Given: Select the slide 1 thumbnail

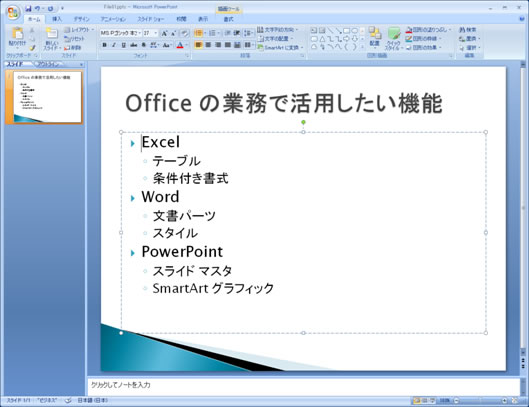Looking at the screenshot, I should (x=47, y=97).
